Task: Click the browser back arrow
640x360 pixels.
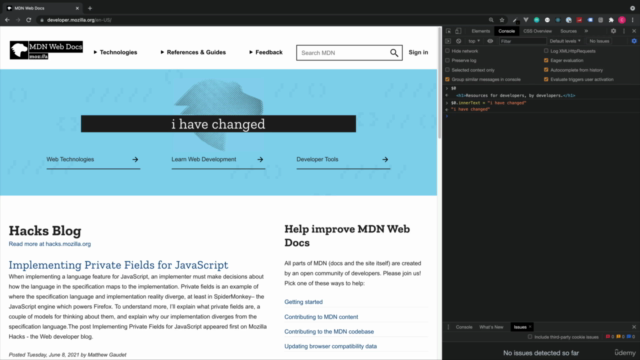Action: click(7, 20)
